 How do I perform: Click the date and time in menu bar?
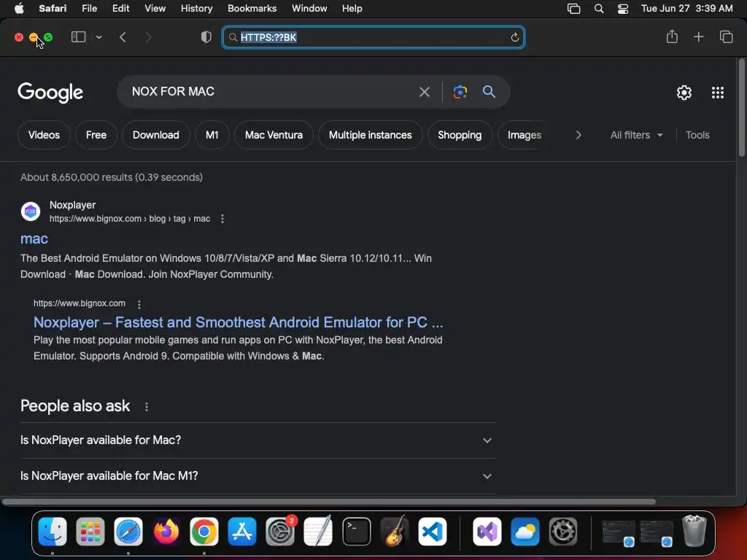[x=687, y=9]
